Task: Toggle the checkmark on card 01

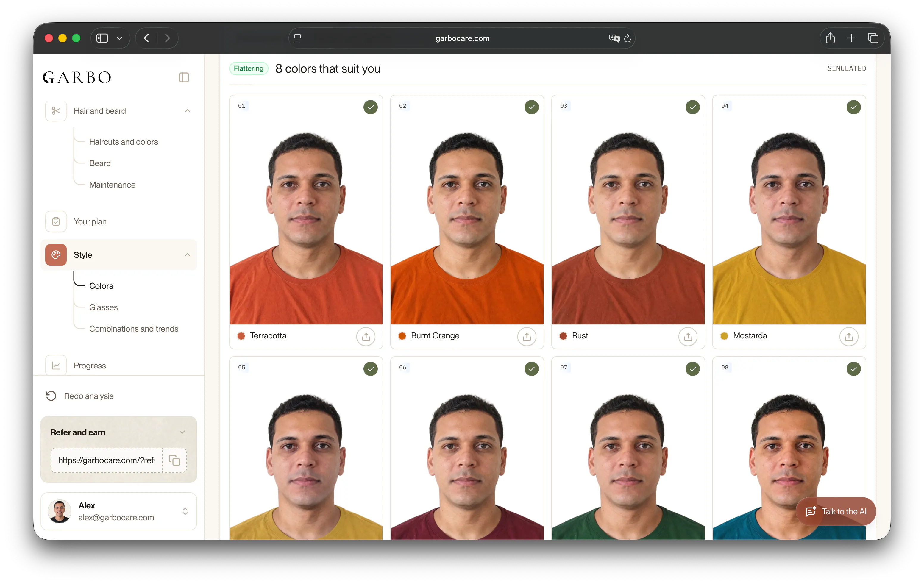Action: [x=370, y=107]
